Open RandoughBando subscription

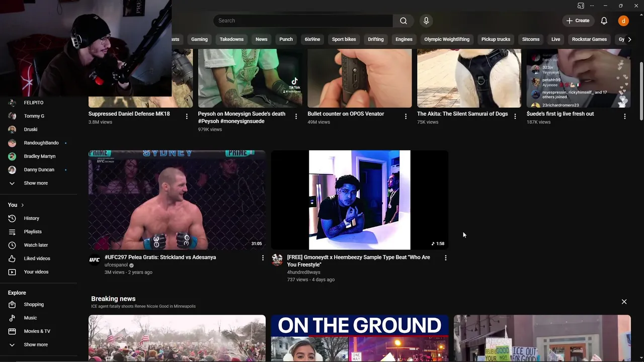tap(41, 143)
